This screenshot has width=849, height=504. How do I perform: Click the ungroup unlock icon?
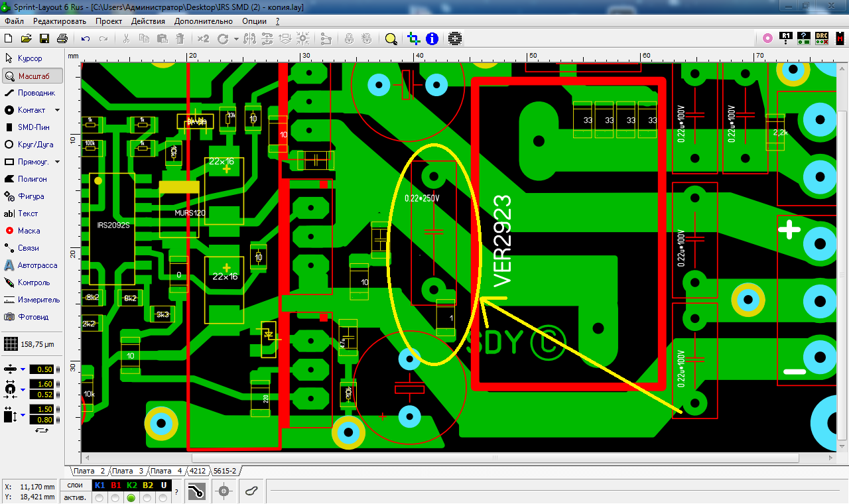pyautogui.click(x=366, y=38)
